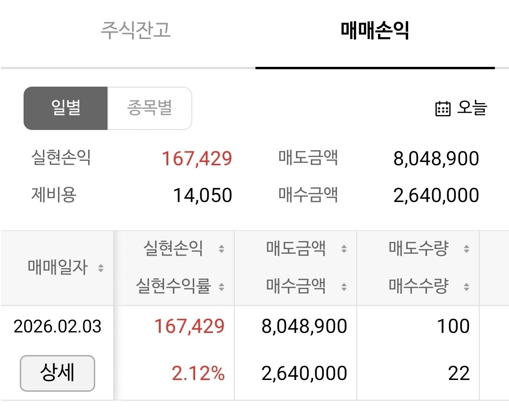Open the calendar date picker icon

tap(443, 108)
